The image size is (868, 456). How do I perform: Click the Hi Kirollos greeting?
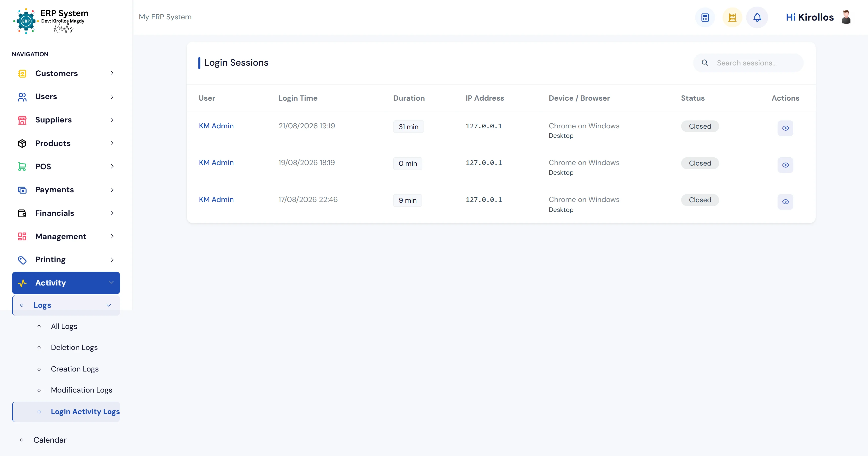(810, 17)
